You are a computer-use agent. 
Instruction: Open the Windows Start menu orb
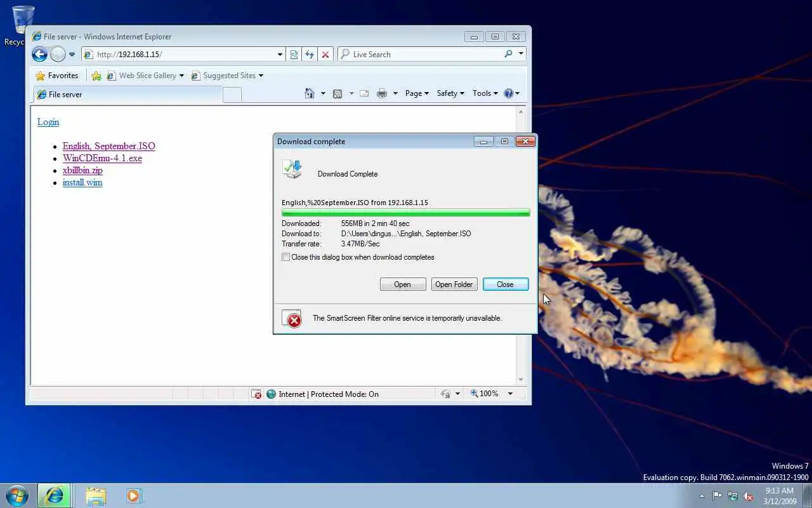coord(16,495)
